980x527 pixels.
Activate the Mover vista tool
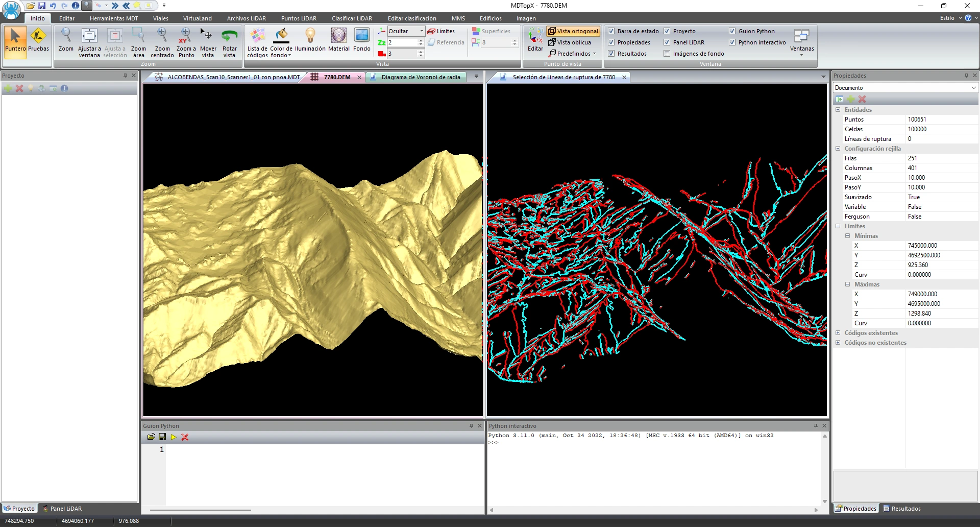click(x=208, y=42)
